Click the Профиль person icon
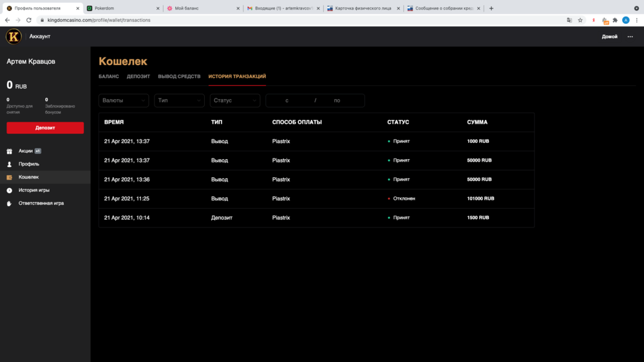The image size is (644, 362). pyautogui.click(x=10, y=164)
